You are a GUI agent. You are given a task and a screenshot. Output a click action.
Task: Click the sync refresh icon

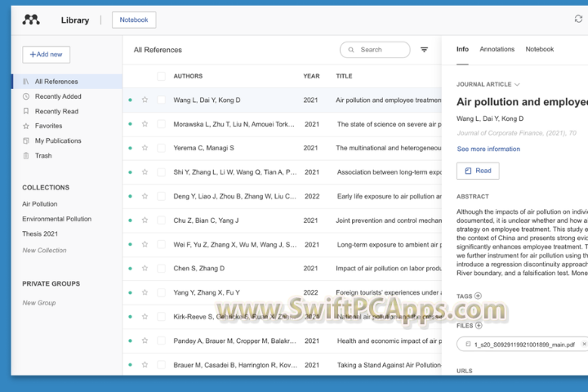[578, 19]
